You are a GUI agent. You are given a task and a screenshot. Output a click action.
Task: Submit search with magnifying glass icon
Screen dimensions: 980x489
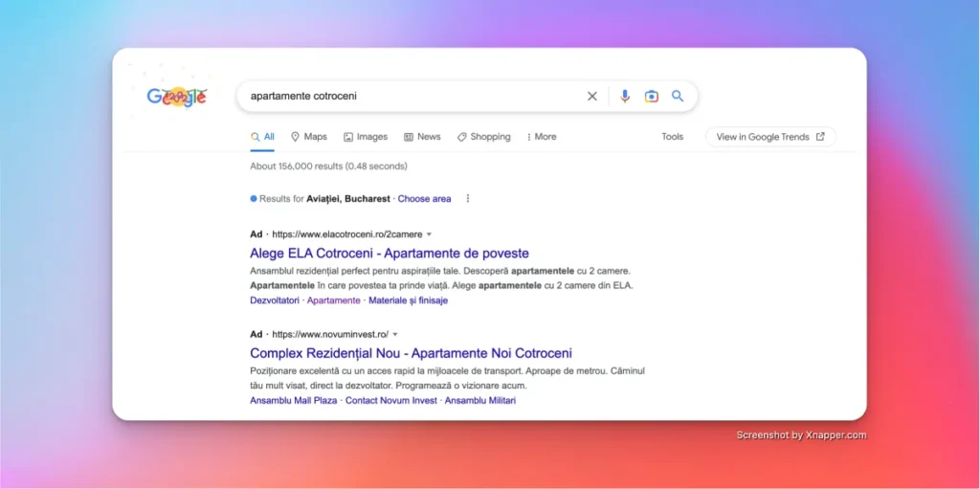(678, 97)
